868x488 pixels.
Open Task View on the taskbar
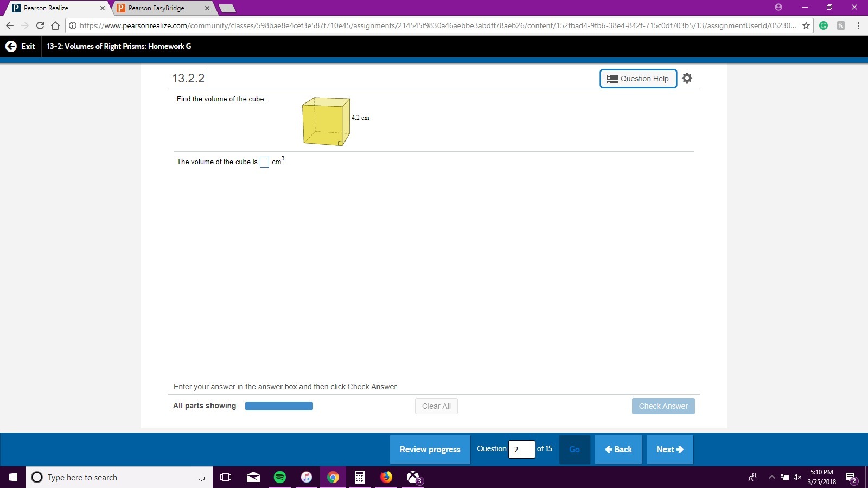(x=226, y=477)
